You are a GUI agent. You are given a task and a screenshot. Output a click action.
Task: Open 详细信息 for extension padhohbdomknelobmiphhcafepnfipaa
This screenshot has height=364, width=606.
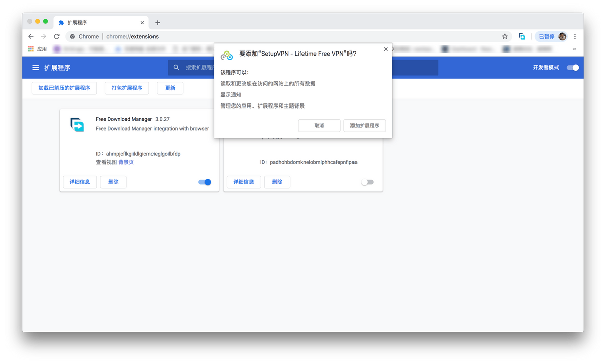pos(244,182)
